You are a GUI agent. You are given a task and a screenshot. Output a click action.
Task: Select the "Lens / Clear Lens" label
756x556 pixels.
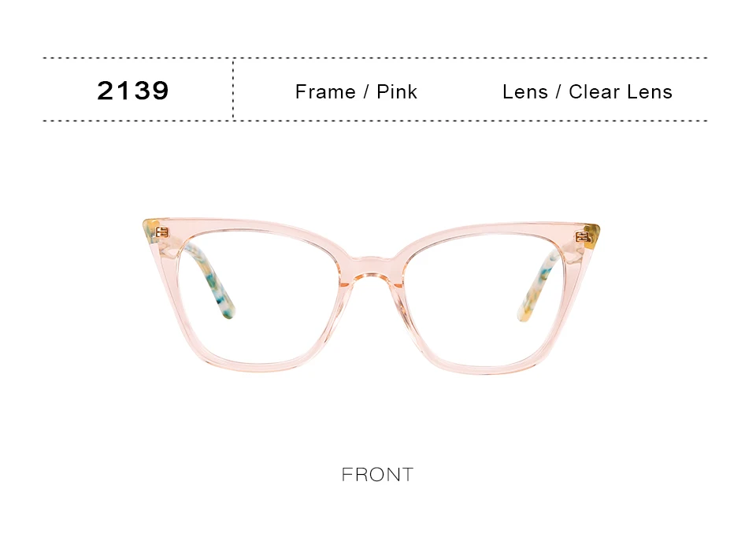click(587, 91)
